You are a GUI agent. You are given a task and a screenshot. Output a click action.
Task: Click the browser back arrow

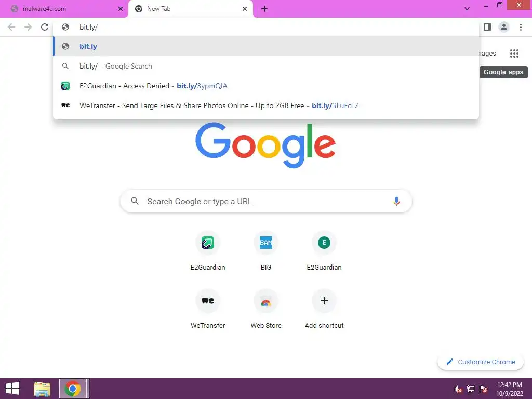[11, 27]
